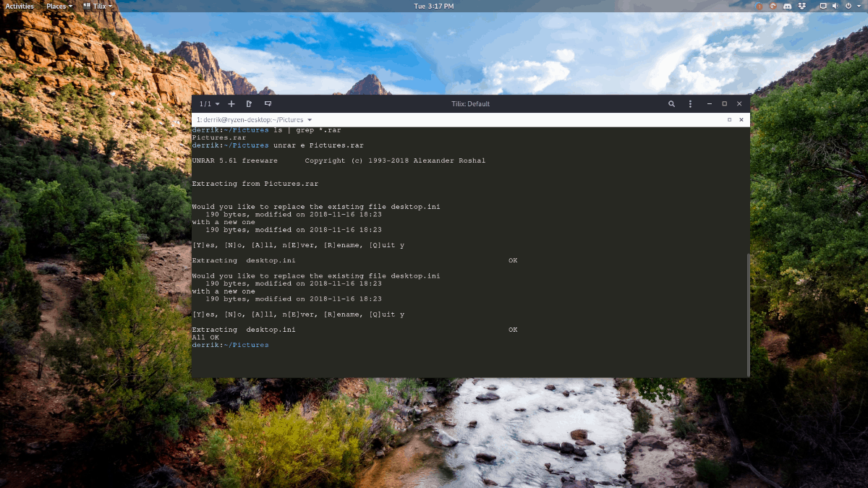This screenshot has height=488, width=868.
Task: Minimize the Tilix window
Action: coord(710,104)
